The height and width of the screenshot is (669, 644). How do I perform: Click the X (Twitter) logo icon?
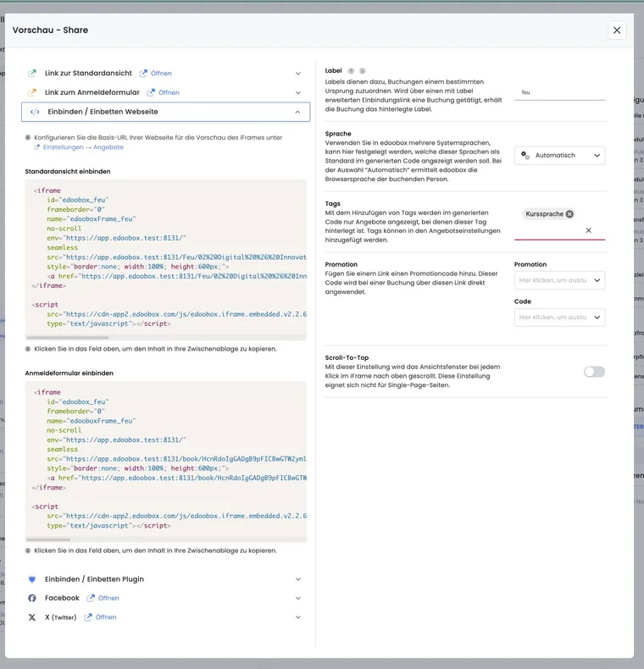[32, 617]
